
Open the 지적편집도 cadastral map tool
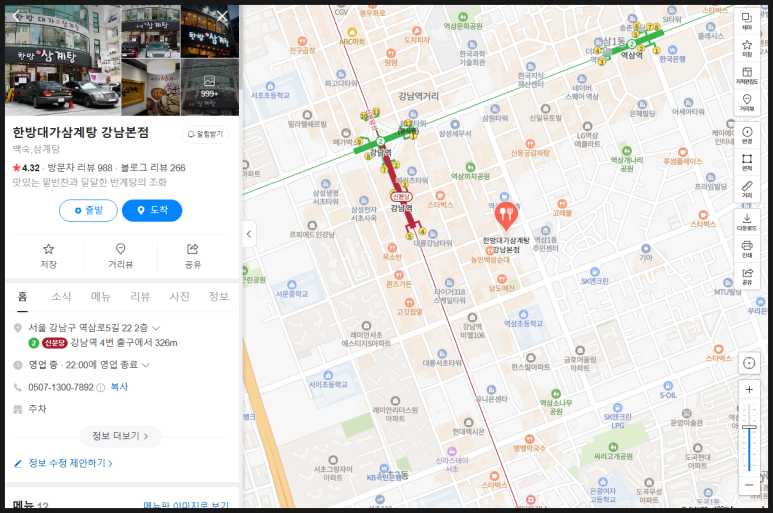[x=747, y=75]
